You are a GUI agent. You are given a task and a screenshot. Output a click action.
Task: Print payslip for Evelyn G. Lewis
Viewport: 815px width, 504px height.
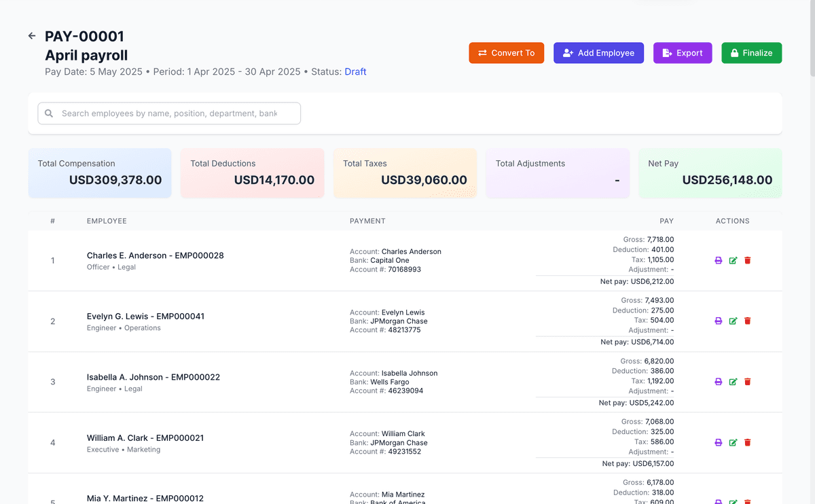719,321
